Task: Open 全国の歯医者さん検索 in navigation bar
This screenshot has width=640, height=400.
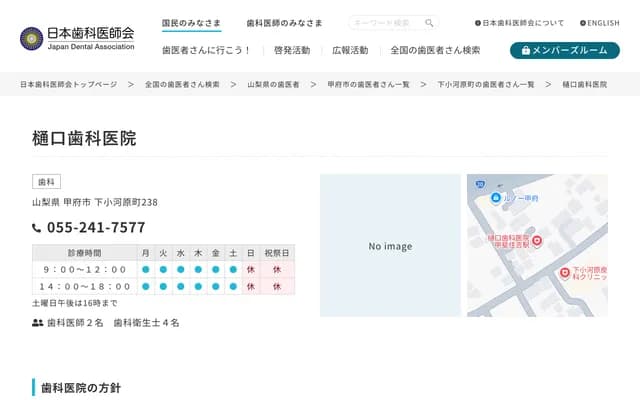Action: tap(435, 50)
